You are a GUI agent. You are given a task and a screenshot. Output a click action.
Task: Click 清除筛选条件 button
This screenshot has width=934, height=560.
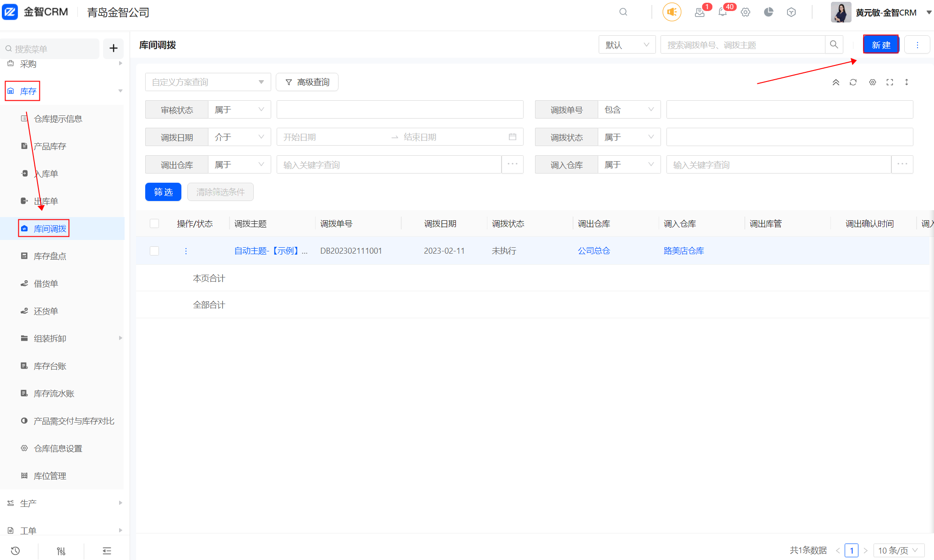click(x=220, y=192)
